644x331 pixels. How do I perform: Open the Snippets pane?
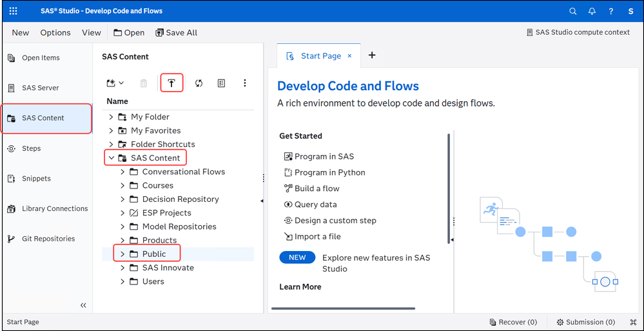point(48,179)
